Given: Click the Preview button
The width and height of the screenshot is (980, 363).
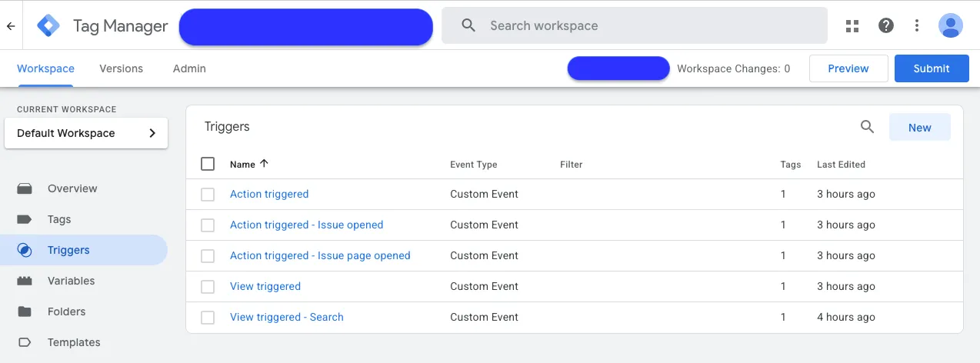Looking at the screenshot, I should [x=848, y=68].
